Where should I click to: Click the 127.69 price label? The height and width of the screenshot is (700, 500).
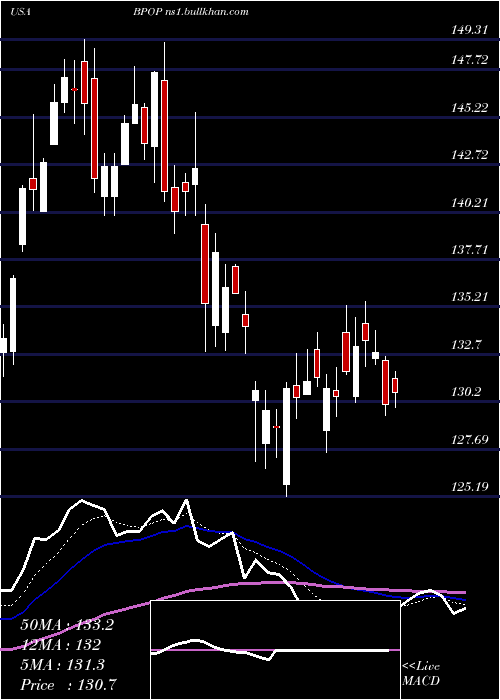coord(470,440)
